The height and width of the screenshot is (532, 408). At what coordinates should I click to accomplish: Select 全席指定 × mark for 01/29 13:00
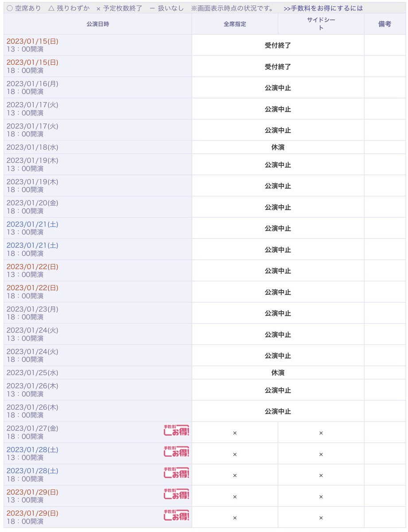[235, 497]
